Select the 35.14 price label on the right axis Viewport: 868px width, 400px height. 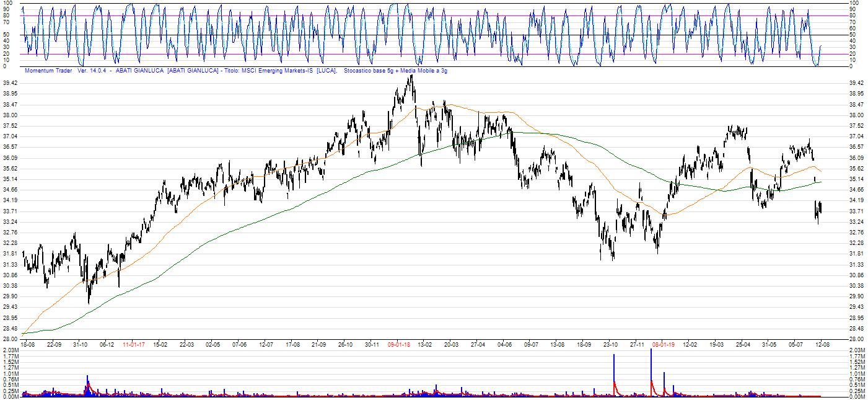(856, 179)
